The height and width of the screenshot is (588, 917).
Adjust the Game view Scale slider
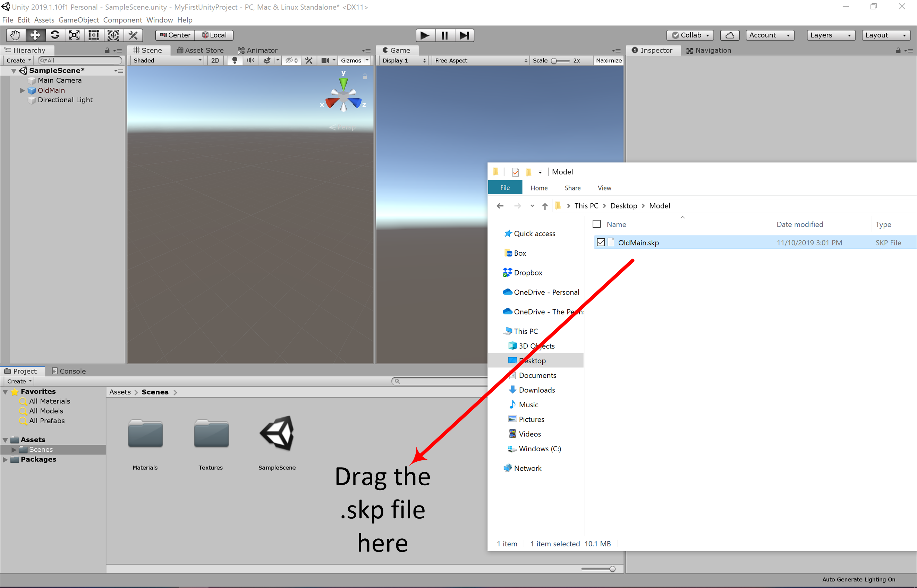pos(560,61)
